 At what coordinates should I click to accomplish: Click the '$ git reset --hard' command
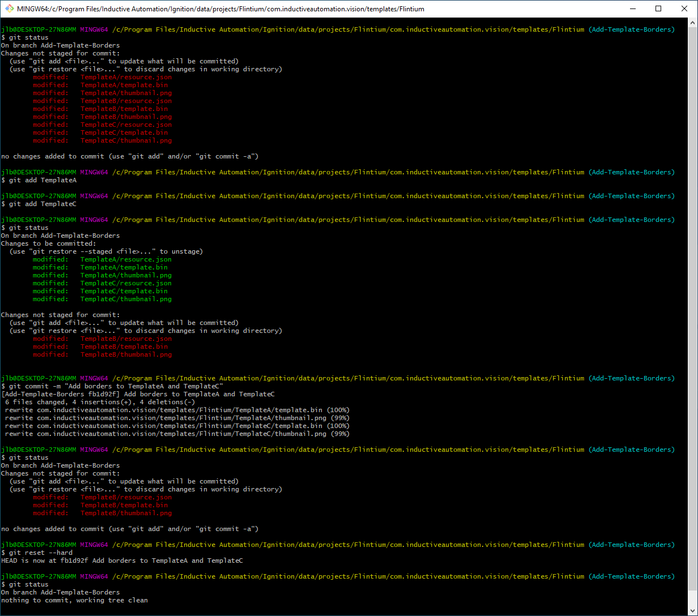[37, 553]
